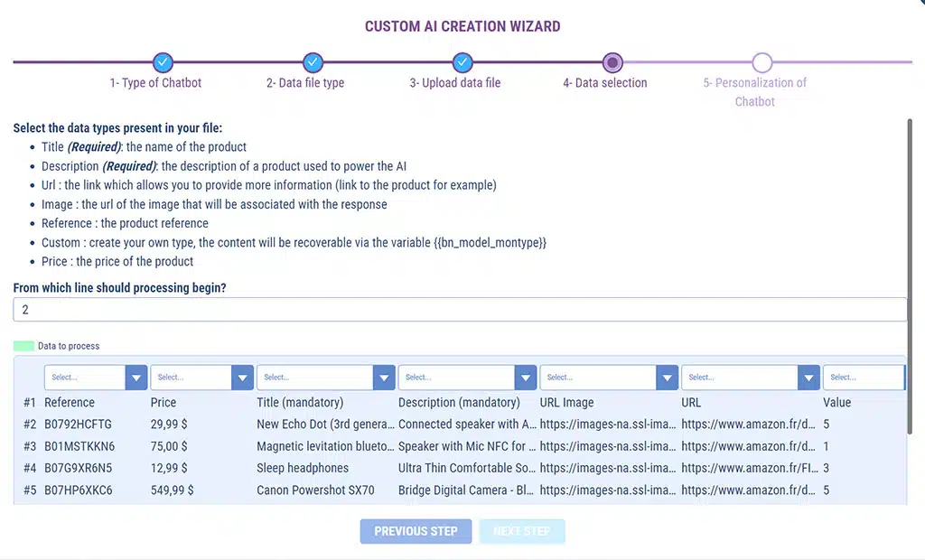925x560 pixels.
Task: Click the processing start line input field
Action: (x=459, y=310)
